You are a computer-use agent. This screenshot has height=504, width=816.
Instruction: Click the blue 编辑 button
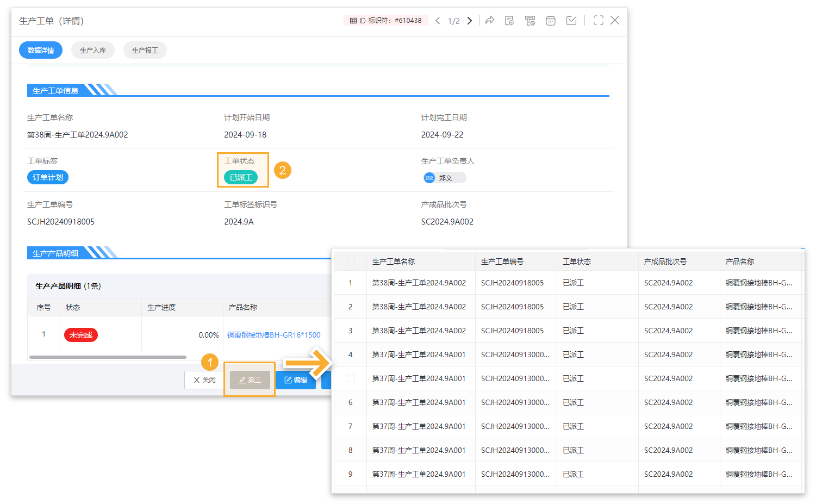pos(296,380)
